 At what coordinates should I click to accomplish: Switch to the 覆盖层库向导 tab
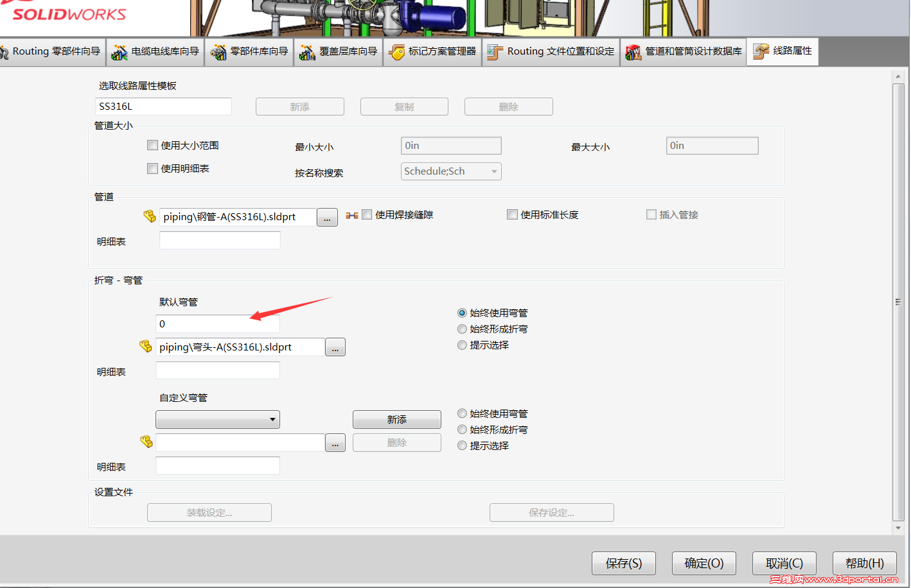click(339, 52)
